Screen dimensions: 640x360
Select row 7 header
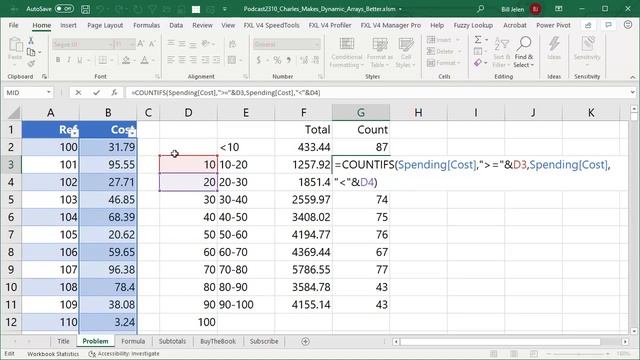coord(11,235)
